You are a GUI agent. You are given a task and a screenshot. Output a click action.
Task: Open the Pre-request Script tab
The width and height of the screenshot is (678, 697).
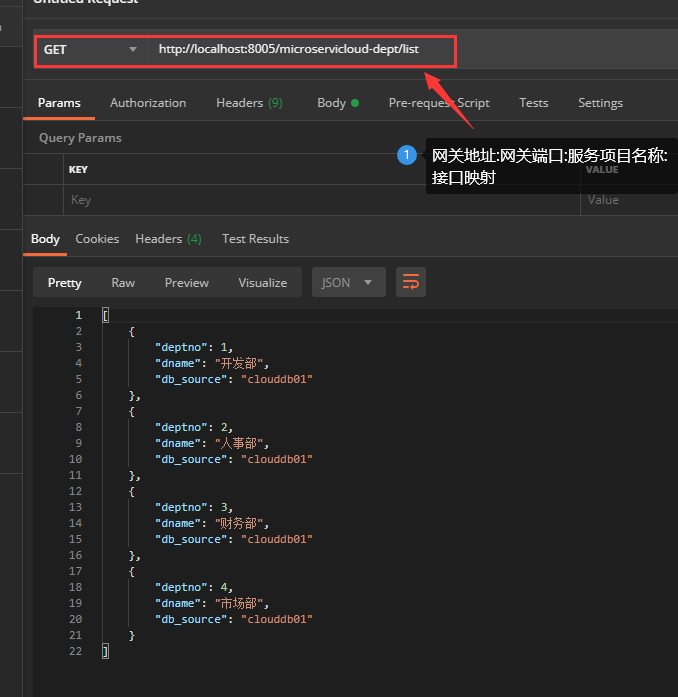tap(439, 103)
